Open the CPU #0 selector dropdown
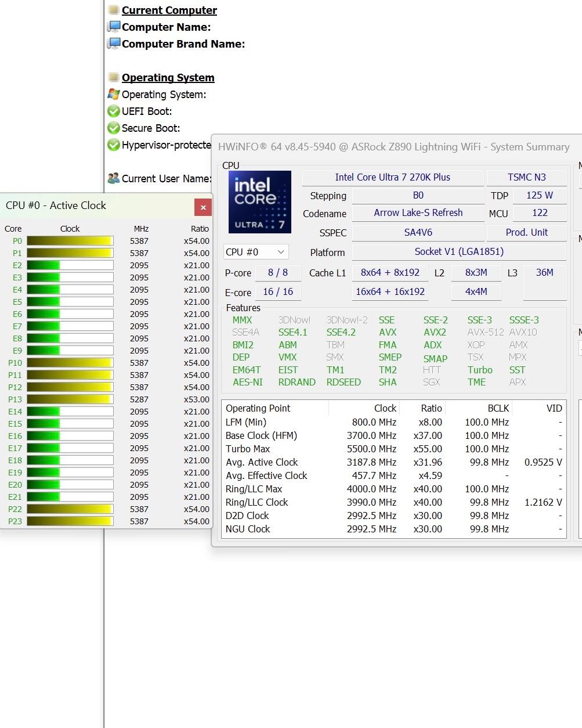This screenshot has width=582, height=728. tap(256, 252)
